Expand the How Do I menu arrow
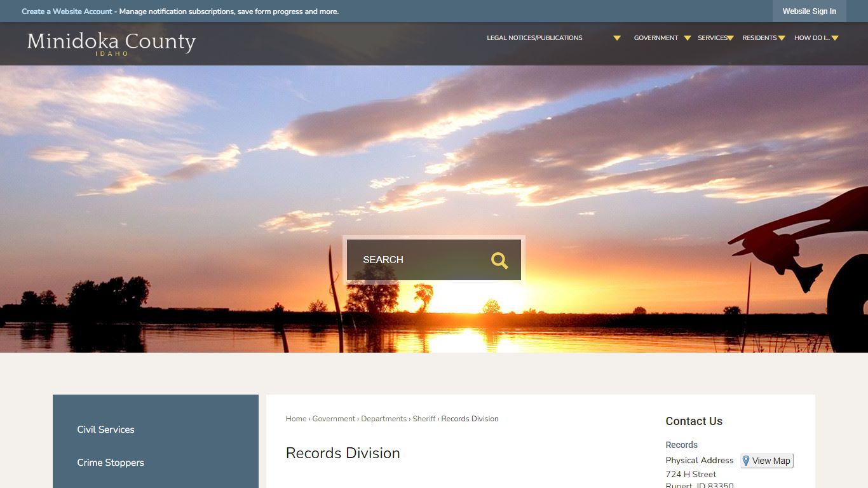Screen dimensions: 868x488 click(x=834, y=38)
